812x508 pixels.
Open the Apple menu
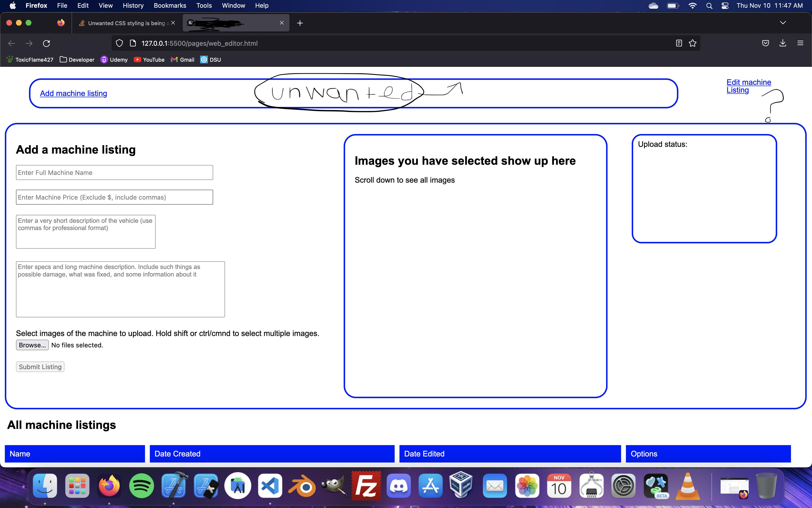click(x=13, y=6)
